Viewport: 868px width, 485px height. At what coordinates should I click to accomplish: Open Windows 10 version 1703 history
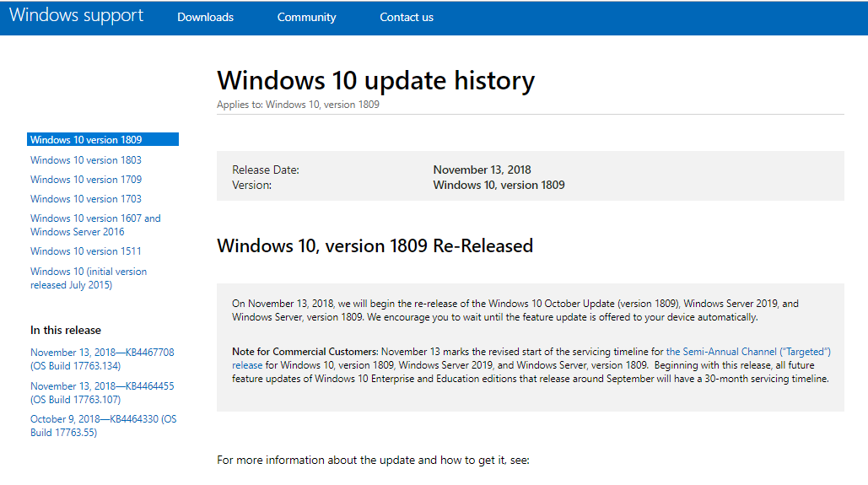click(x=86, y=199)
